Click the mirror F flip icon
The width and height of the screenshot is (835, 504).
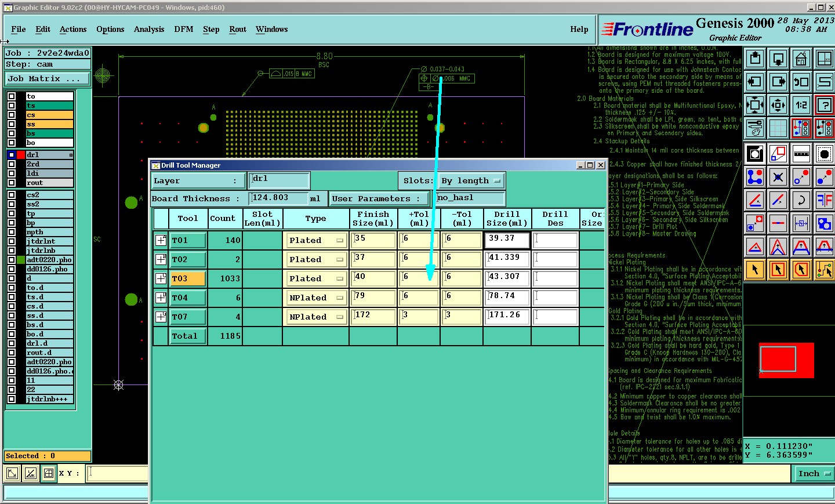[825, 200]
